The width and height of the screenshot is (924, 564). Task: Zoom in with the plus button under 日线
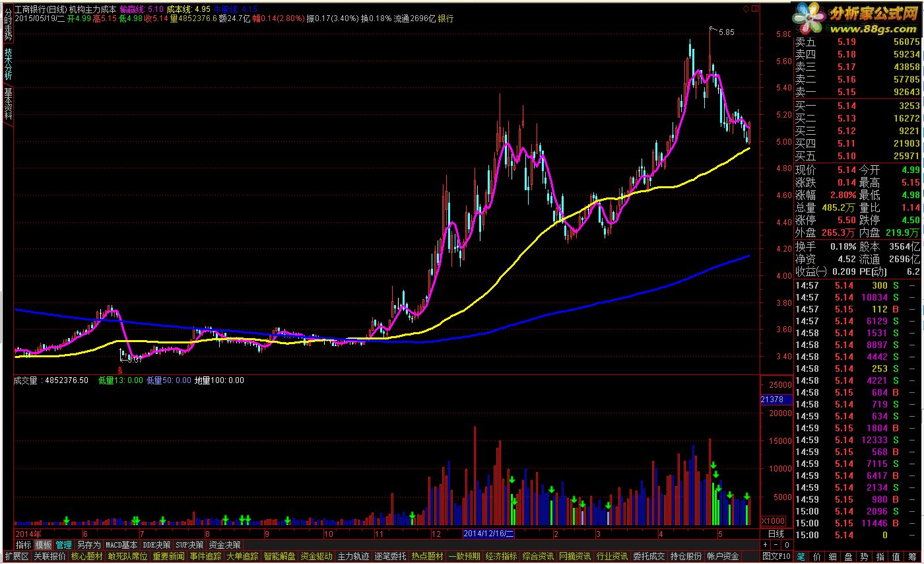765,545
